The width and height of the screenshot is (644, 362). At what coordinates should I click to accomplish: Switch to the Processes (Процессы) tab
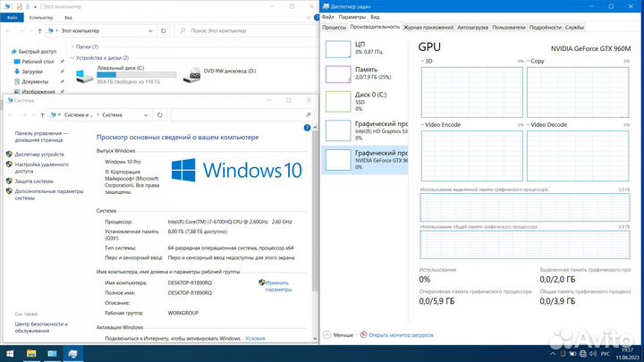(x=335, y=27)
